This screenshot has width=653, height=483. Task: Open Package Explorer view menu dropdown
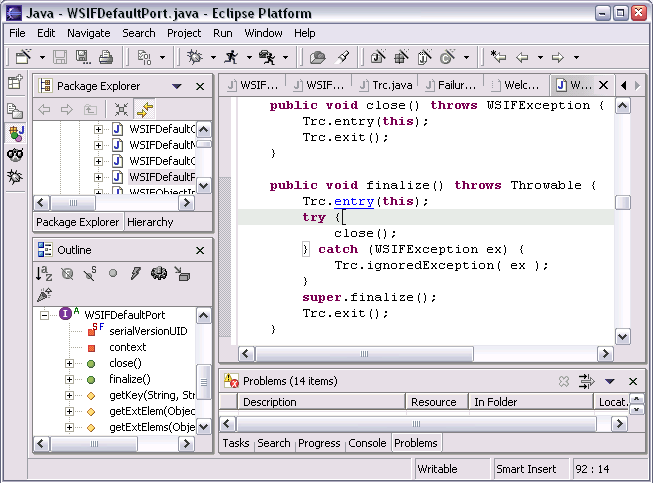click(177, 87)
